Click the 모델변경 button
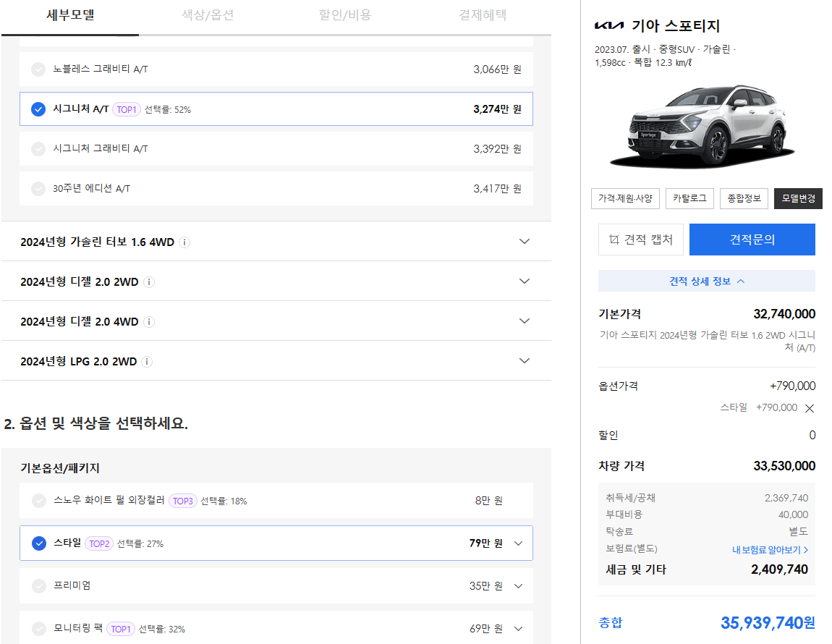Viewport: 832px width, 644px height. tap(798, 198)
